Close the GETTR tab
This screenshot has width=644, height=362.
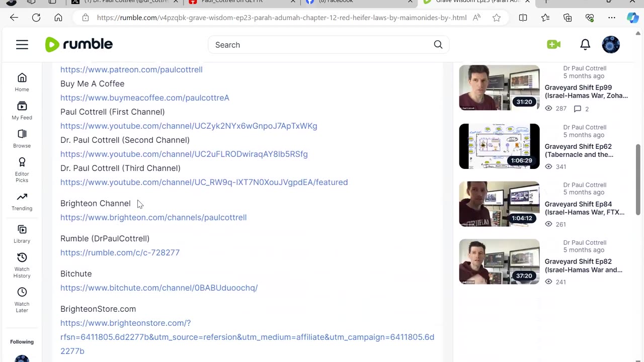tap(293, 2)
